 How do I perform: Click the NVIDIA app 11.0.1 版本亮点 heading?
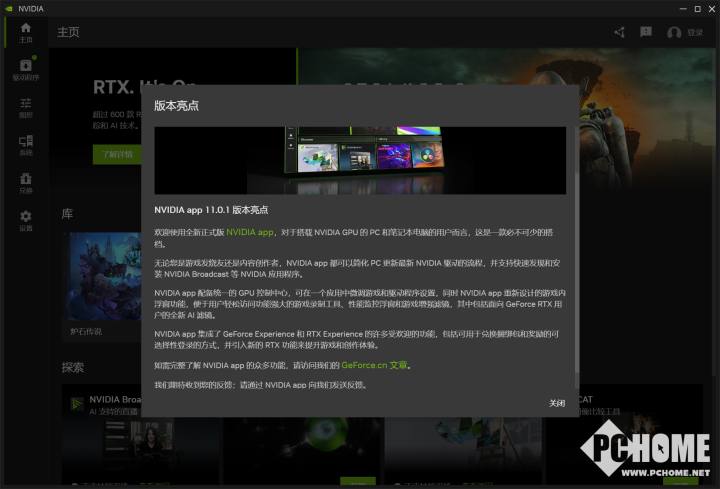[x=211, y=210]
